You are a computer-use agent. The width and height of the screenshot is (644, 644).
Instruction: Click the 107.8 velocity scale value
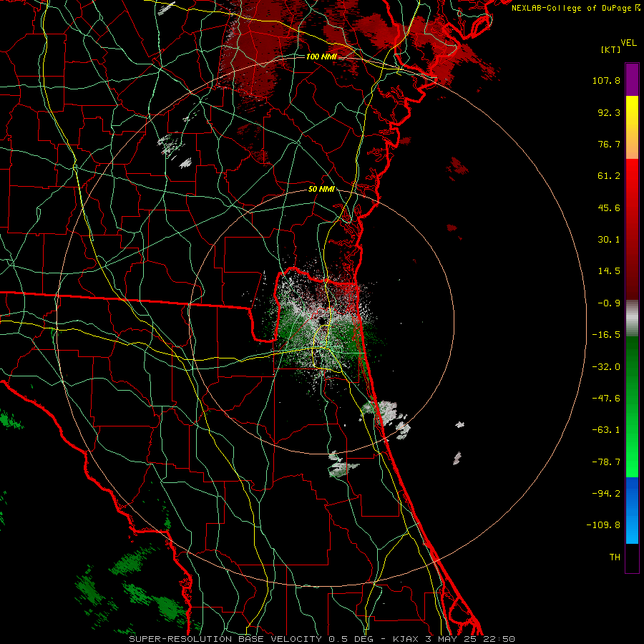tap(606, 80)
